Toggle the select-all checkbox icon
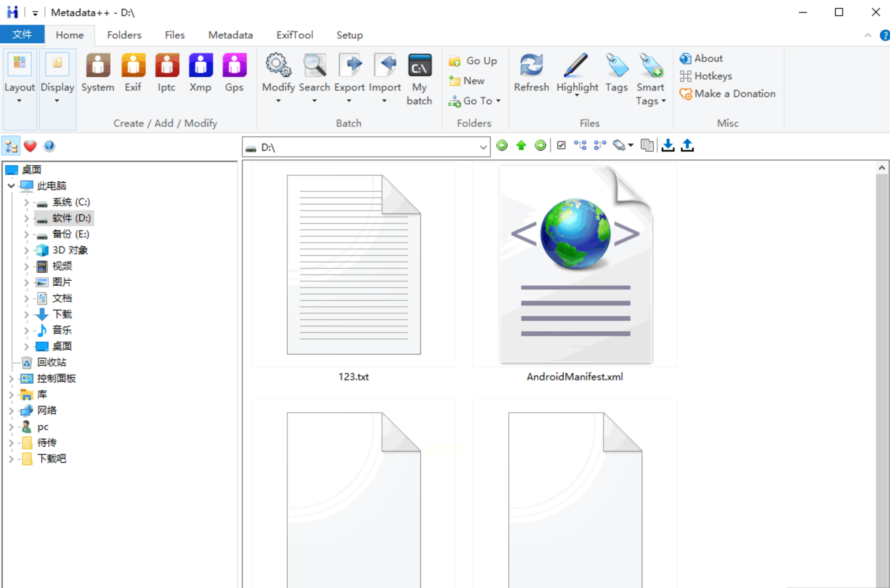The height and width of the screenshot is (588, 890). (561, 146)
